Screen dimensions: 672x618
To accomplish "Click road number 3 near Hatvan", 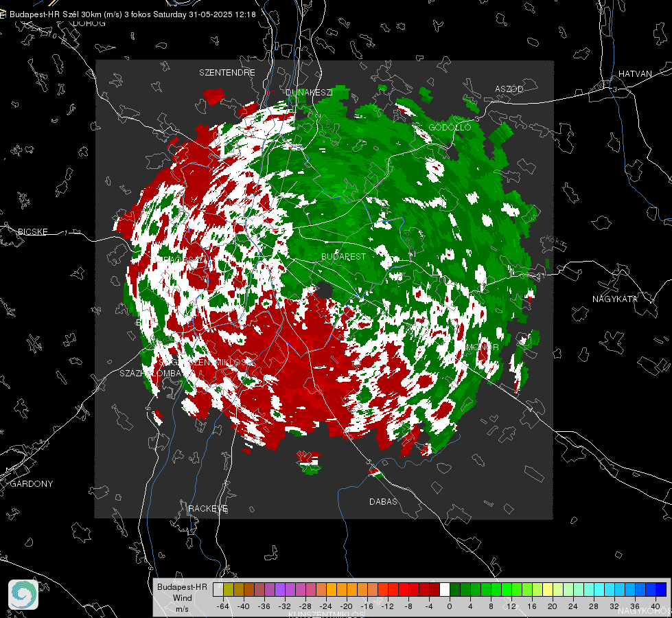I will pyautogui.click(x=614, y=89).
